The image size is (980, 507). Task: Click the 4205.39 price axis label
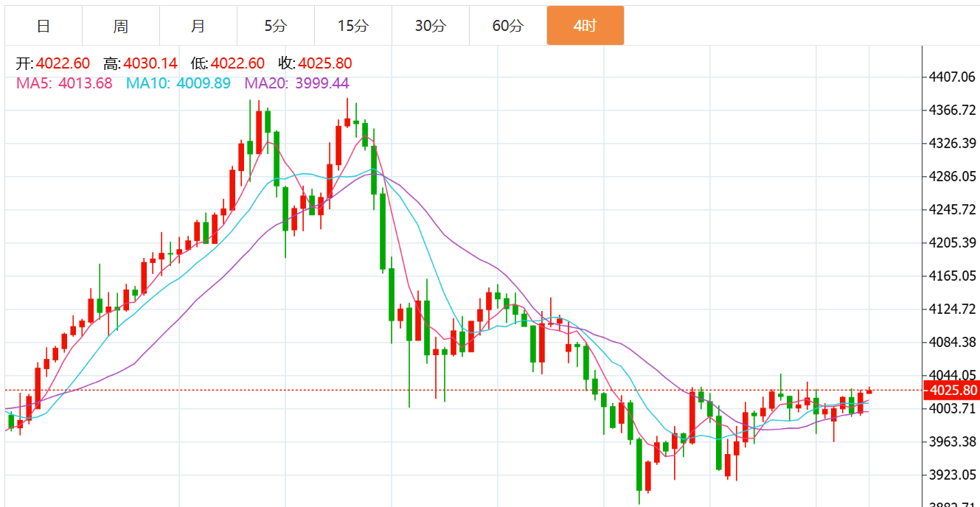point(953,242)
